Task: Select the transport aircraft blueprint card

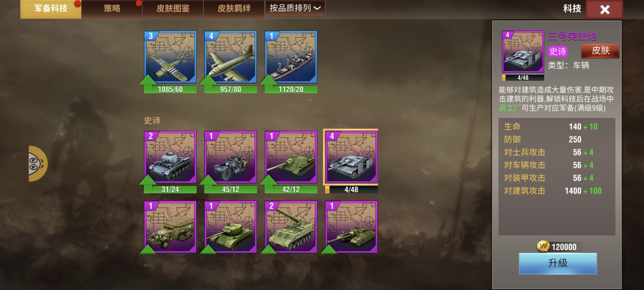Action: tap(230, 57)
